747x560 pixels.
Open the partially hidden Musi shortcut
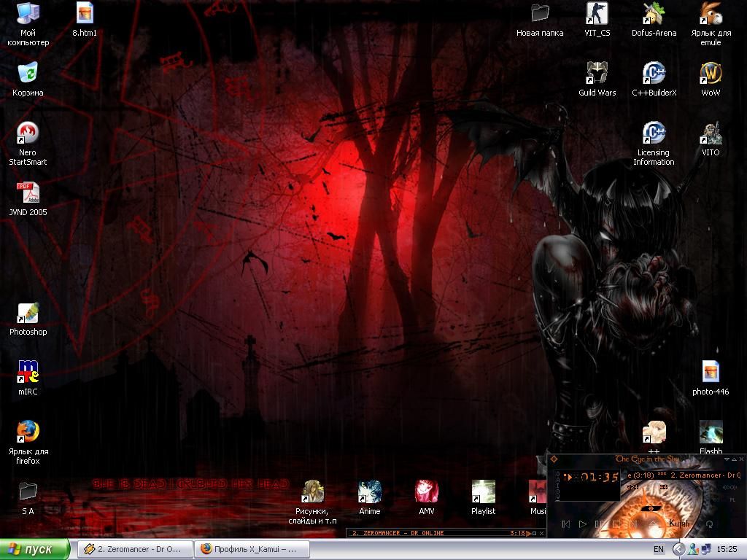(x=538, y=497)
